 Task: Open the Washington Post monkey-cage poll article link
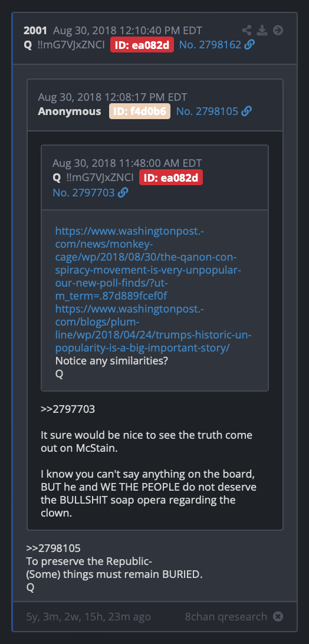(148, 263)
